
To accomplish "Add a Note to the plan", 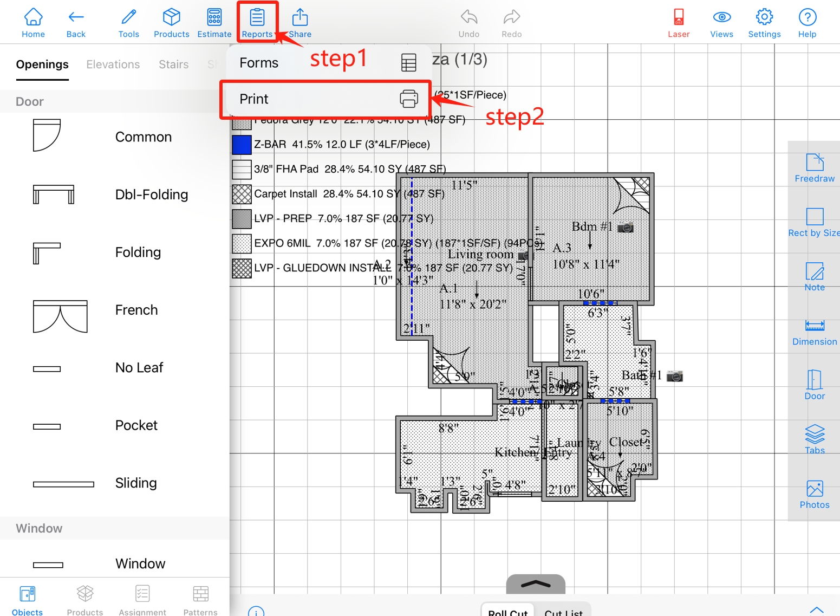I will pos(815,277).
